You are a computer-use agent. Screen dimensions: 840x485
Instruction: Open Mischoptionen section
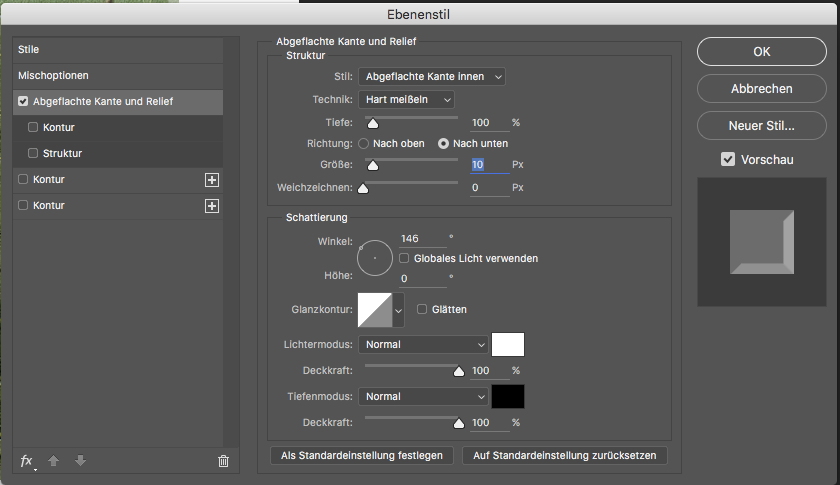pyautogui.click(x=118, y=76)
